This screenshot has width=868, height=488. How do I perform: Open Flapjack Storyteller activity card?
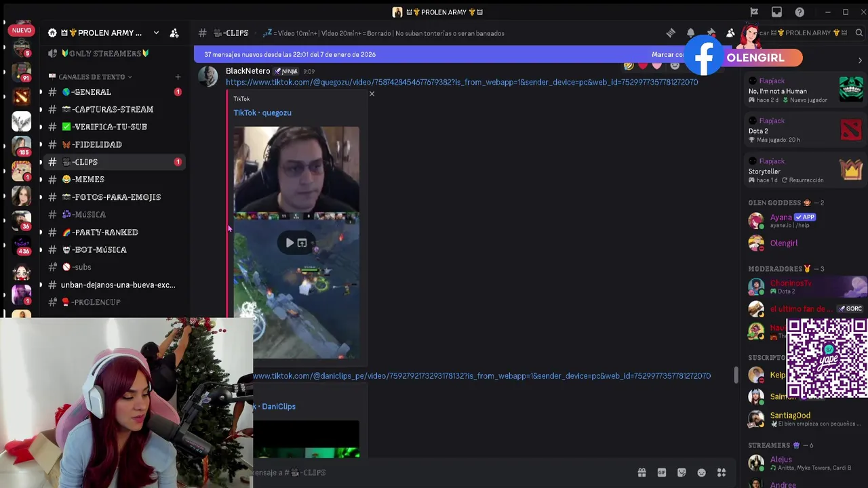click(x=805, y=170)
